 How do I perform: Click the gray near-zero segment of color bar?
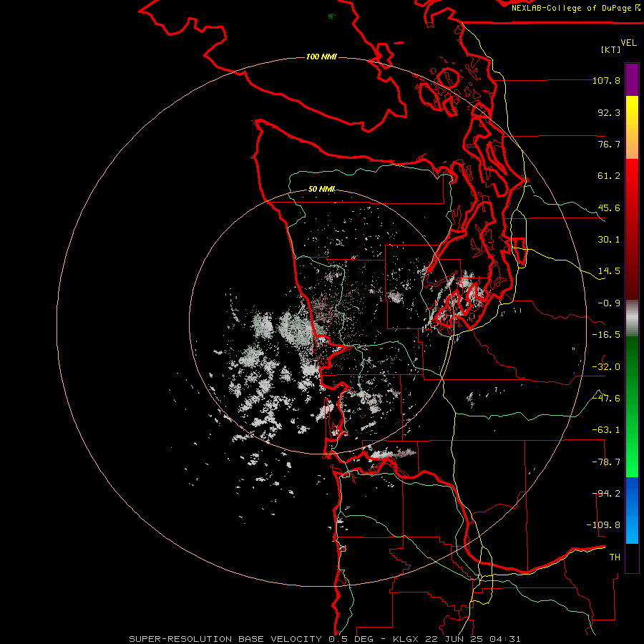click(x=632, y=318)
